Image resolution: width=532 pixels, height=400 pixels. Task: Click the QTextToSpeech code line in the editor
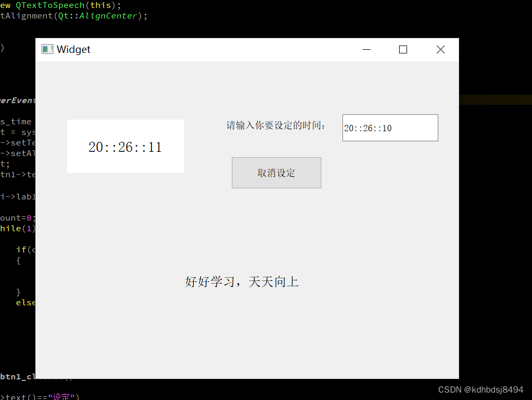[x=50, y=5]
